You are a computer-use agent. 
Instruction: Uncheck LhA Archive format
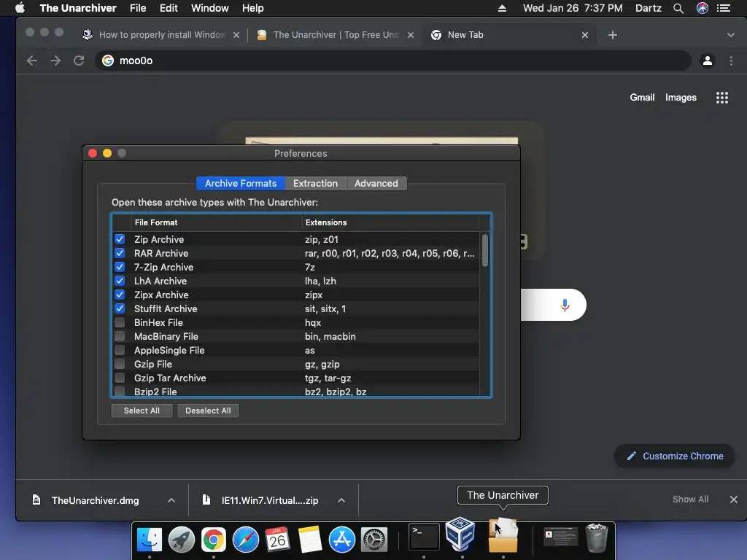click(x=120, y=281)
